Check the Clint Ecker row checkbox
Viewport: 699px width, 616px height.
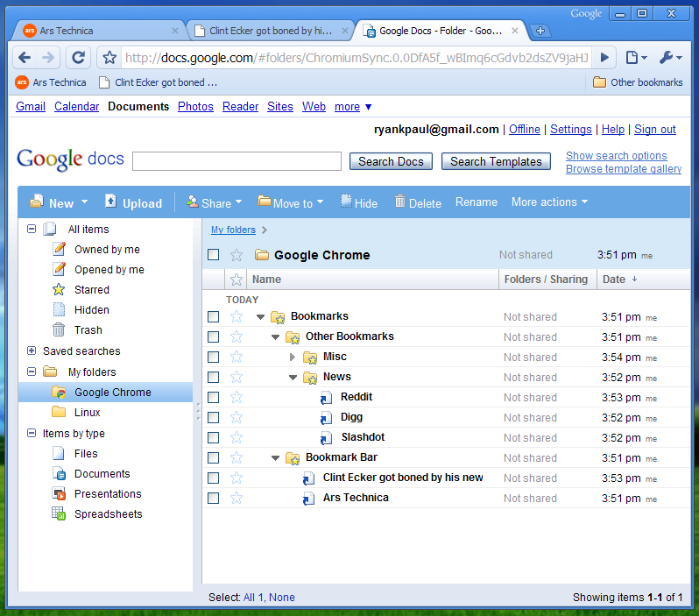coord(214,478)
